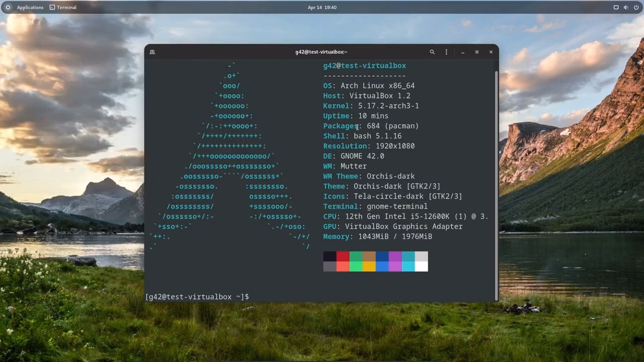Click the WM Theme line Orchis-dark
The height and width of the screenshot is (362, 644).
click(369, 176)
